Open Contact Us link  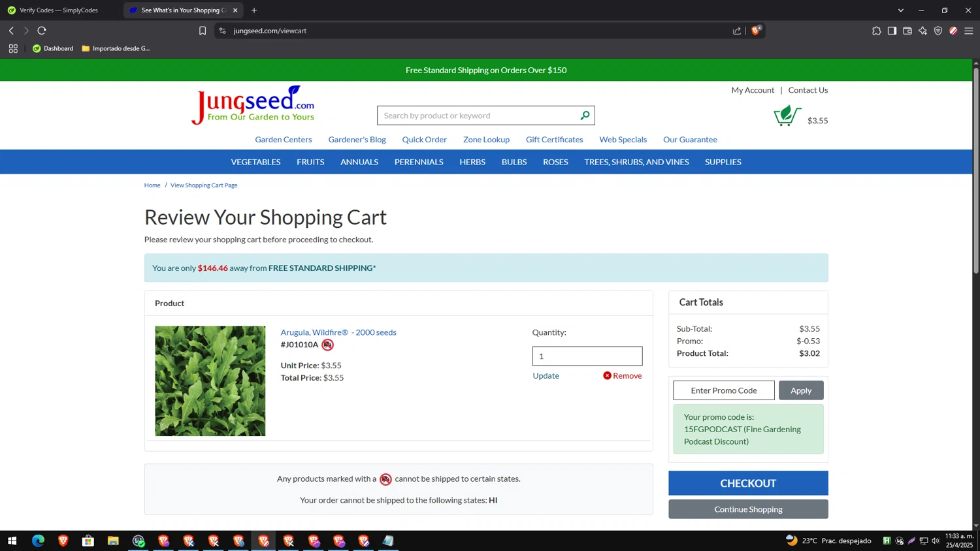(x=808, y=90)
